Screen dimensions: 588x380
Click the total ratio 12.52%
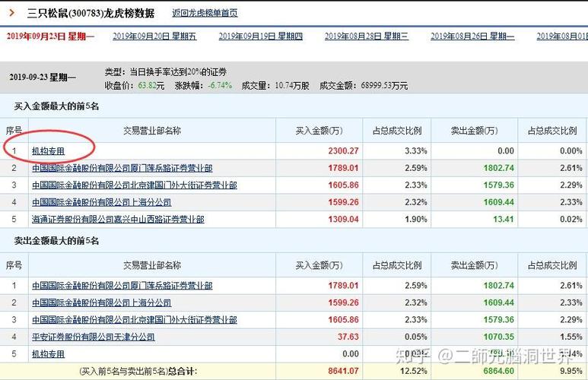coord(414,371)
